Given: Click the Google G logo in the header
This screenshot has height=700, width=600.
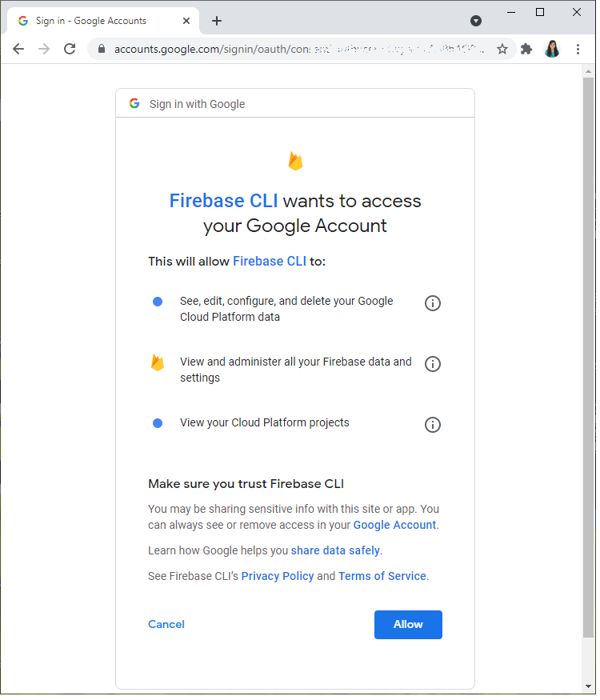Looking at the screenshot, I should 134,103.
